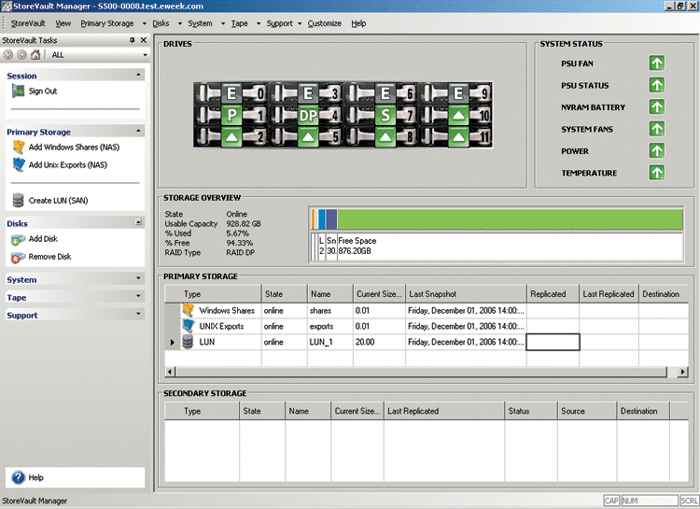This screenshot has width=700, height=509.
Task: Click the back arrow in tasks toolbar
Action: click(x=8, y=54)
